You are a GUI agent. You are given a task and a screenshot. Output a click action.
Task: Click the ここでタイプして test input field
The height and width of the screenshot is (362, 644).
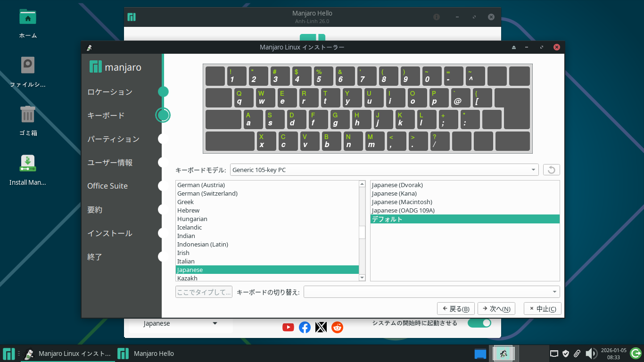tap(204, 292)
